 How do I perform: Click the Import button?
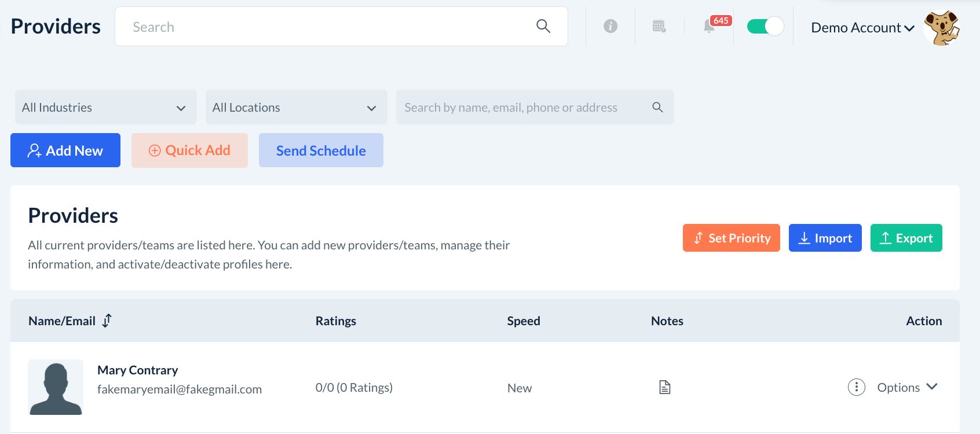[x=825, y=238]
